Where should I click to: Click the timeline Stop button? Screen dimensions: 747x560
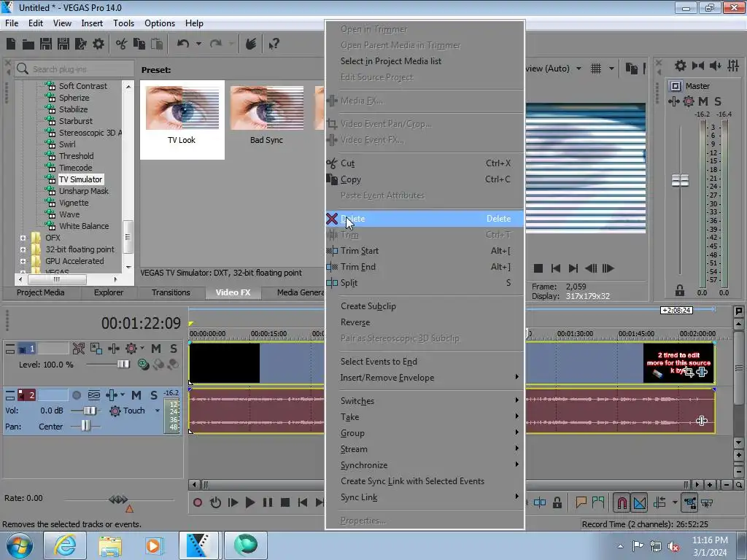click(x=285, y=502)
